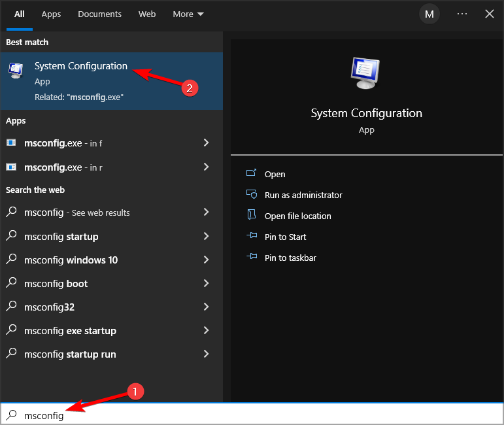
Task: Click the Open action icon
Action: pyautogui.click(x=252, y=173)
